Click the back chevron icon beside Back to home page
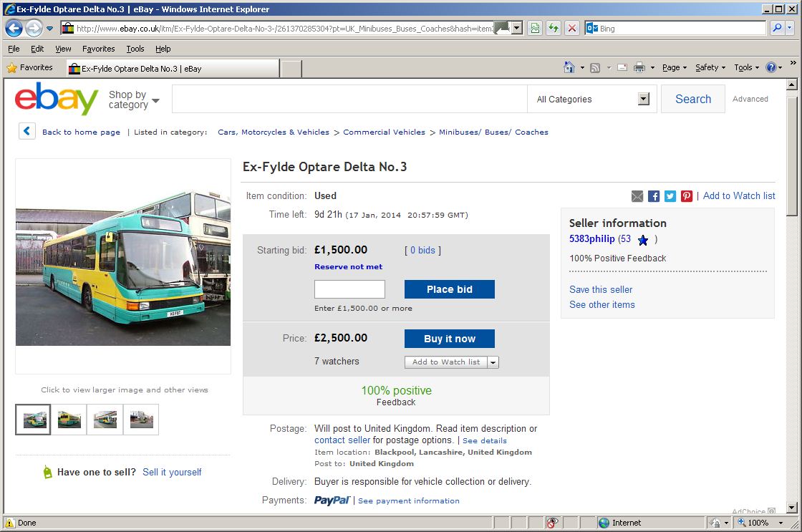Viewport: 802px width, 532px height. click(x=26, y=132)
